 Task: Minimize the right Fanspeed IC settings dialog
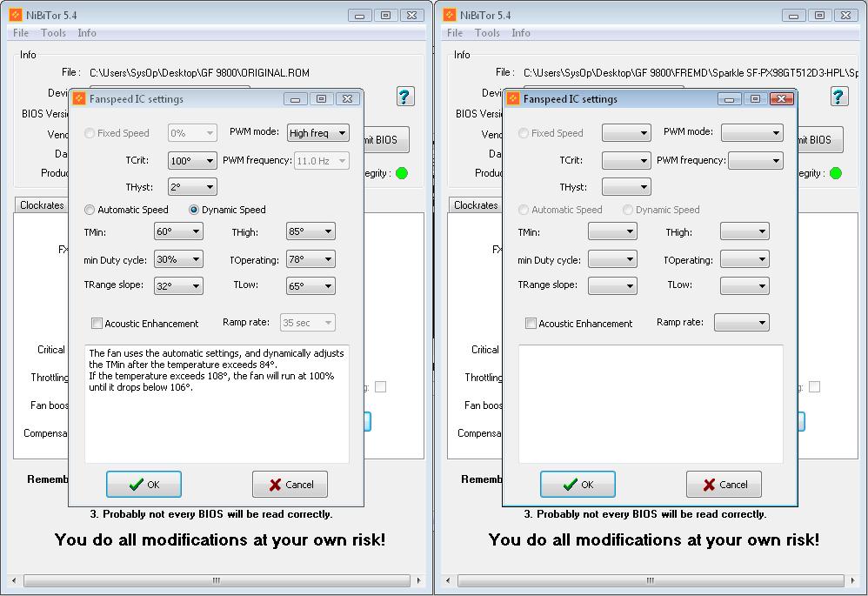[729, 98]
